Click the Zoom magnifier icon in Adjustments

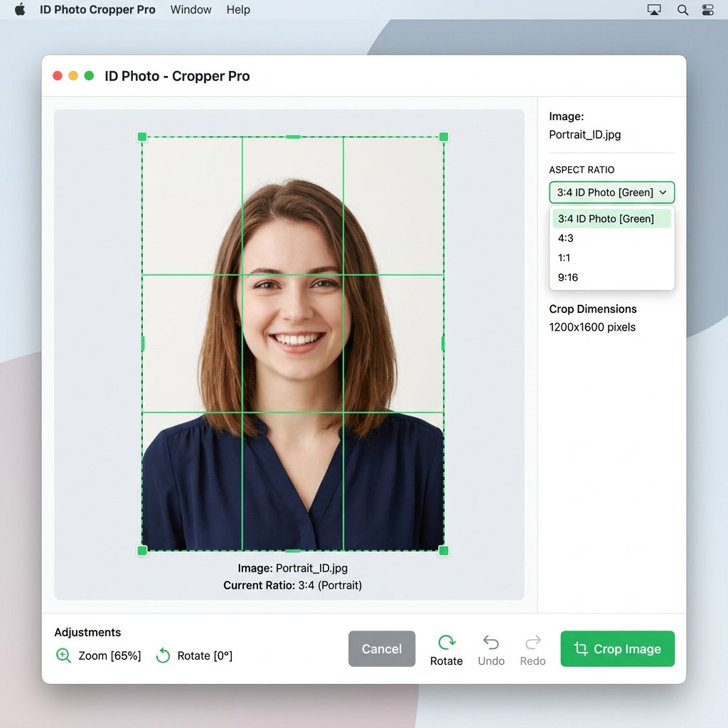click(63, 655)
